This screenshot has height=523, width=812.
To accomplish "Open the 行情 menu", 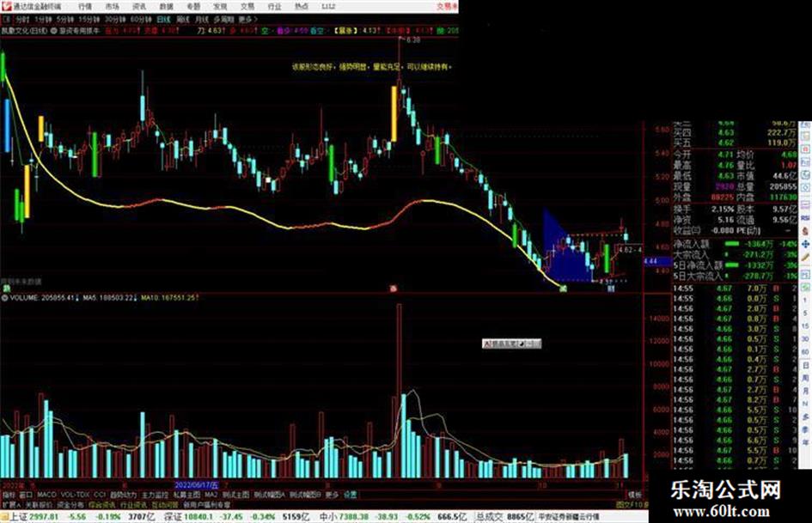I will pyautogui.click(x=85, y=6).
